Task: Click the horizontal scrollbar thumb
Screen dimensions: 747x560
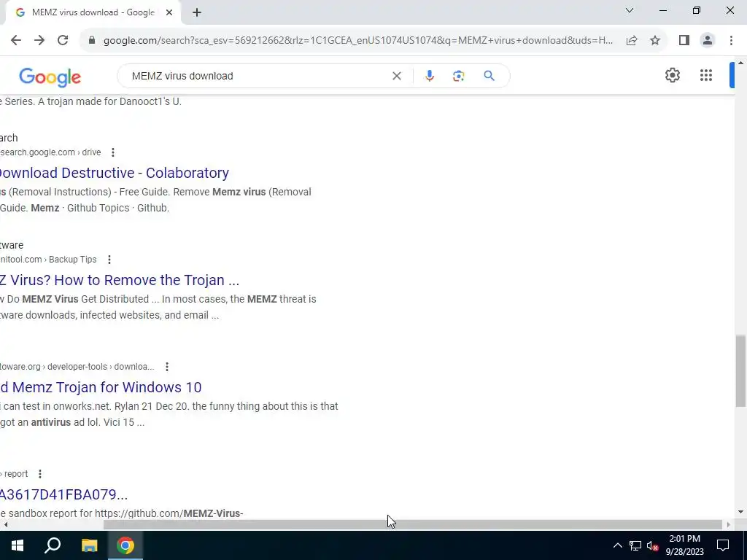Action: point(413,525)
